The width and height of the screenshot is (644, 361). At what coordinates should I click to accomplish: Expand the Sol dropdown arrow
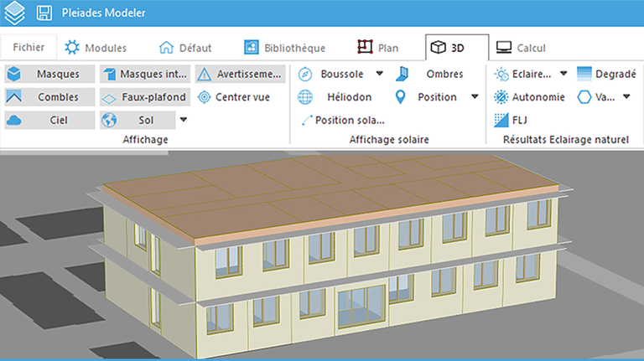pos(184,120)
